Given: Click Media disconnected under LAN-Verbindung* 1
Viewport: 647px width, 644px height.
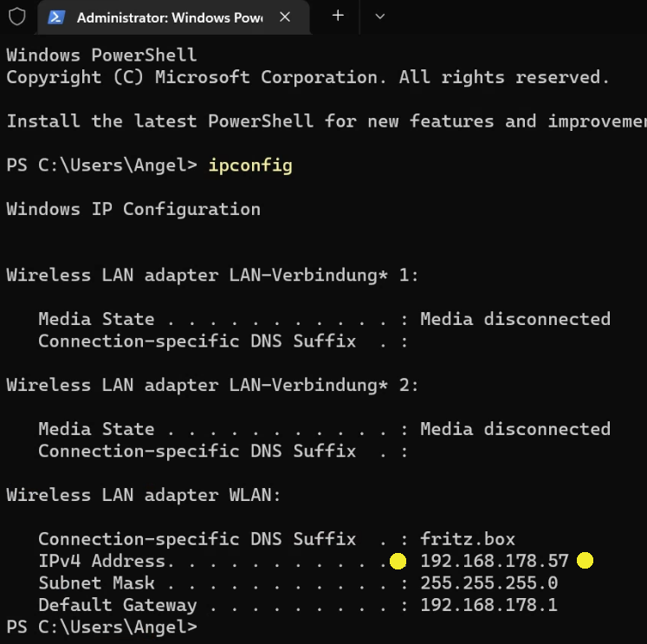Looking at the screenshot, I should point(515,319).
